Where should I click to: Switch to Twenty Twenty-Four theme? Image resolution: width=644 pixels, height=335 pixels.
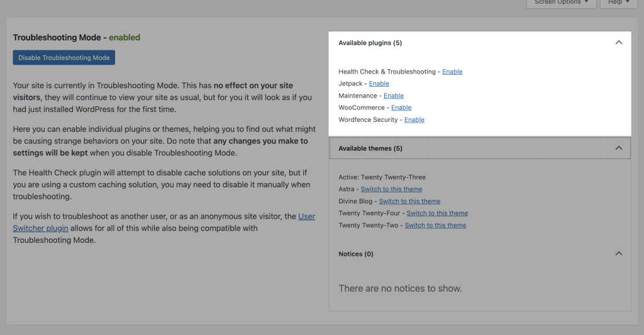tap(437, 213)
